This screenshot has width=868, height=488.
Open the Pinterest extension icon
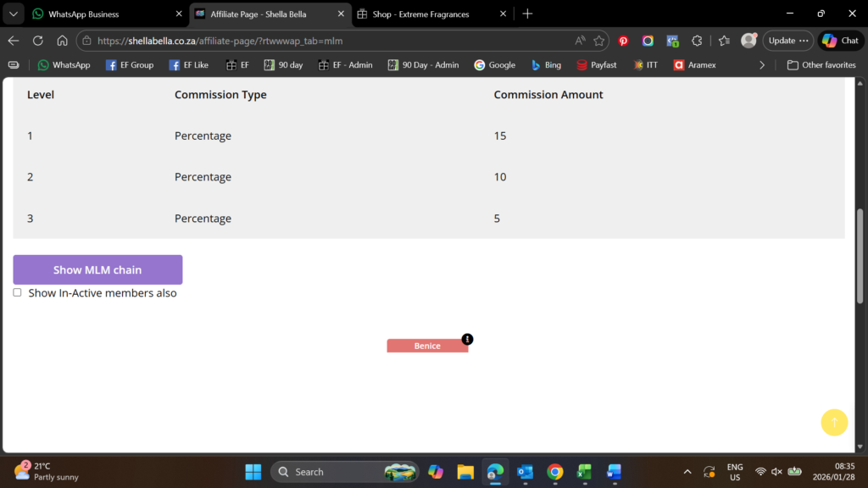[x=623, y=41]
